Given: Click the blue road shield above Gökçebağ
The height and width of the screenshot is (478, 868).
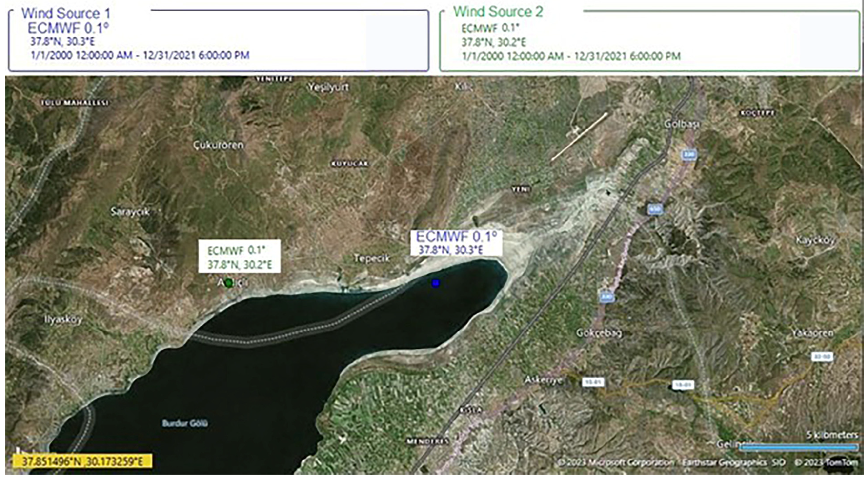Looking at the screenshot, I should click(606, 297).
